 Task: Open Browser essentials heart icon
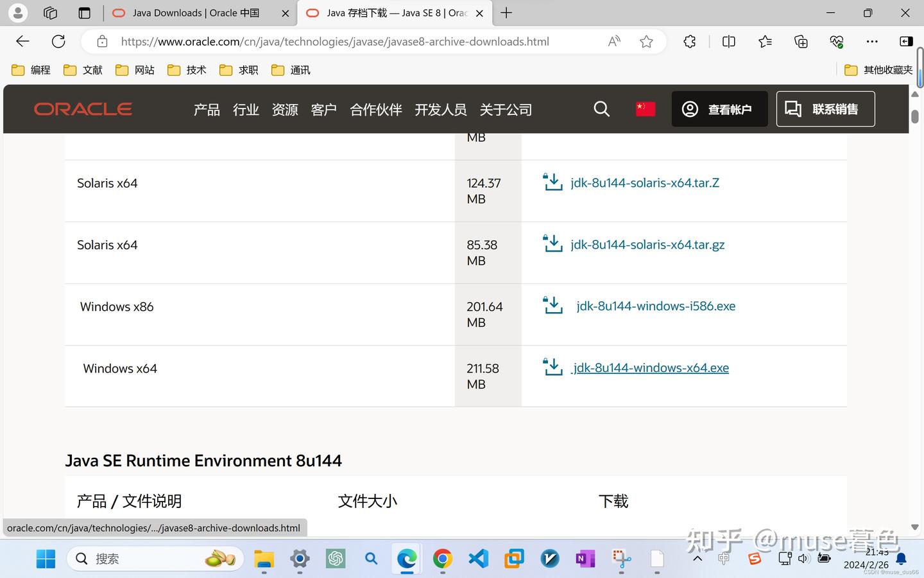click(835, 41)
